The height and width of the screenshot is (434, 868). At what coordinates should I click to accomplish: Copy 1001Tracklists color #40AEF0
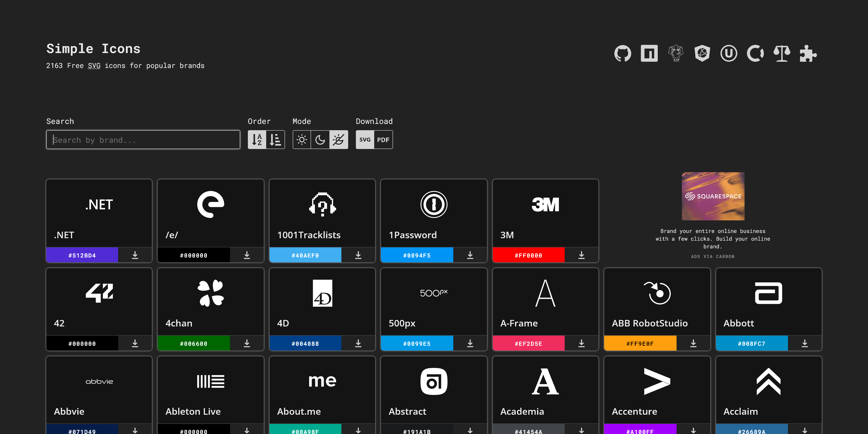pos(305,255)
